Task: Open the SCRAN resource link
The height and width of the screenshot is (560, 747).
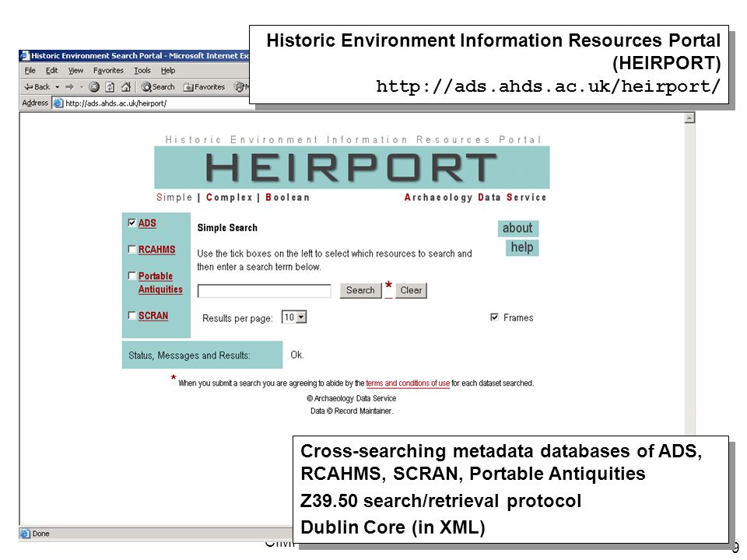Action: tap(153, 316)
